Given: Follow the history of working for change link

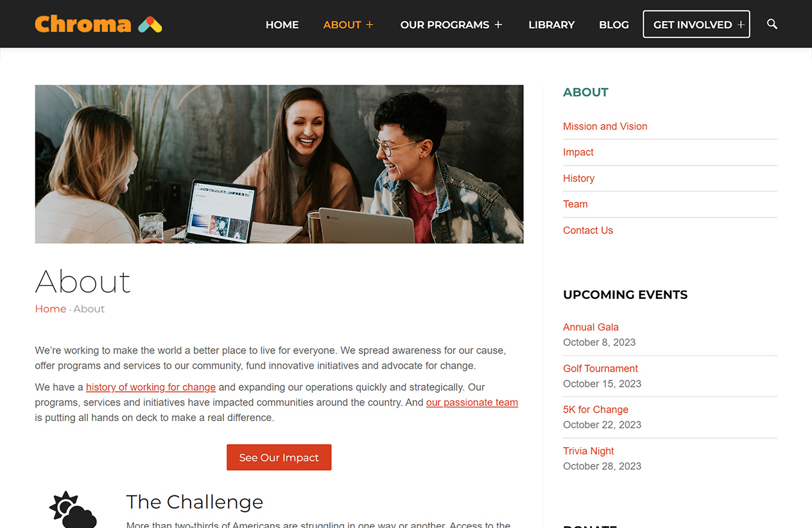Looking at the screenshot, I should click(x=151, y=387).
